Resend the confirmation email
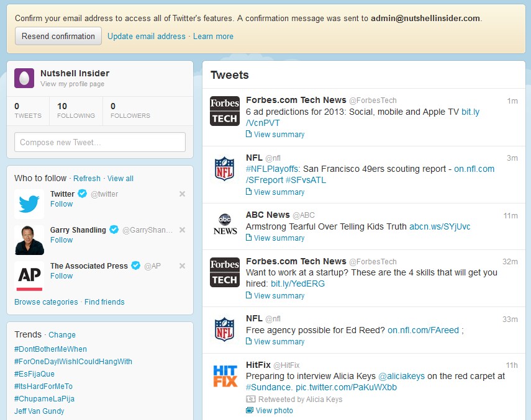This screenshot has width=531, height=420. coord(58,36)
